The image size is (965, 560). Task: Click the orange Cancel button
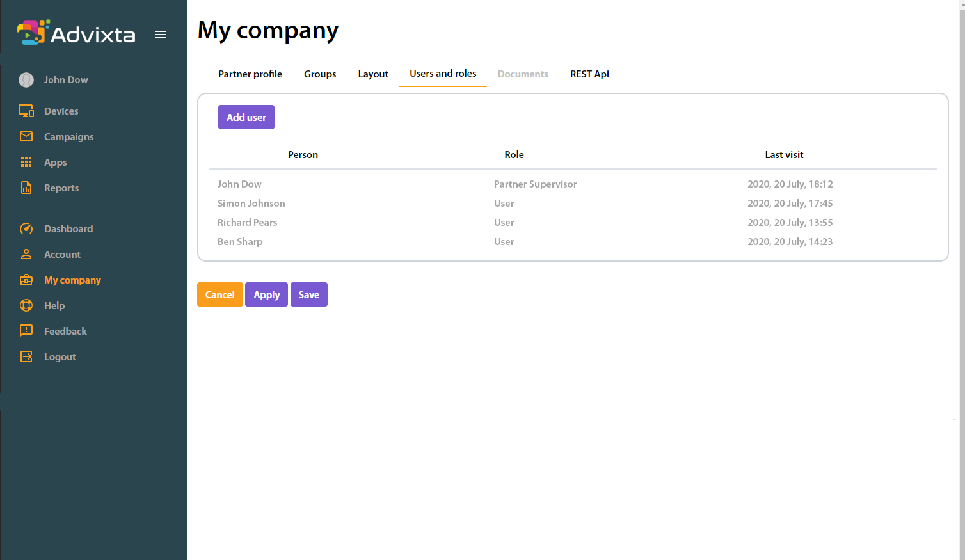pos(220,294)
